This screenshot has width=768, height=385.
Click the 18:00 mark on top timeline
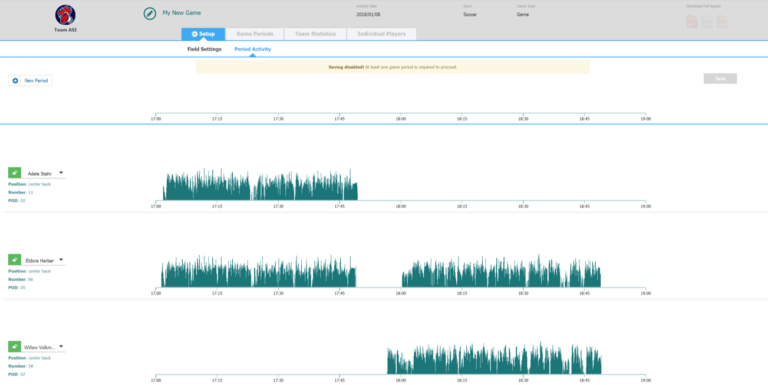tap(401, 119)
